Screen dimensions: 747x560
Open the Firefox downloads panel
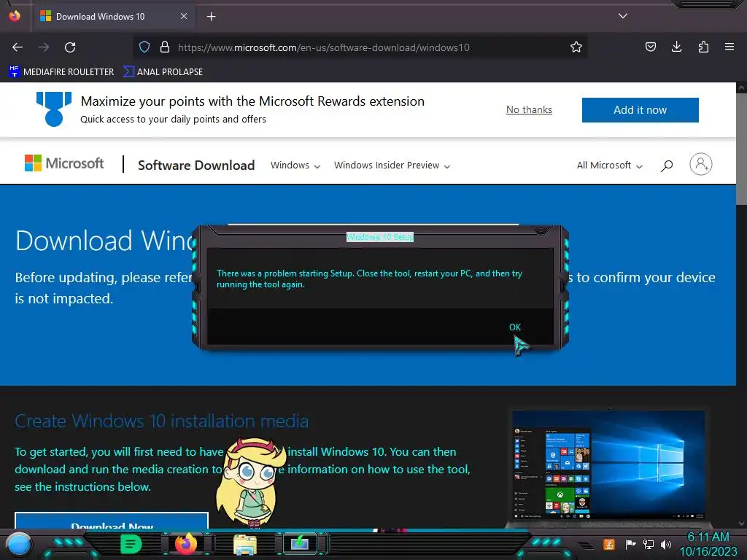tap(676, 47)
